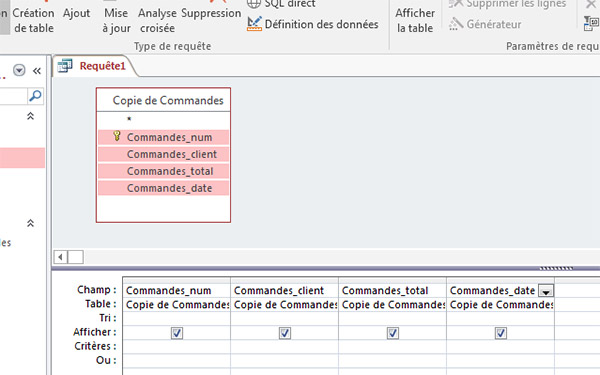Uncheck Afficher for Commandes_date
600x375 pixels.
click(501, 333)
